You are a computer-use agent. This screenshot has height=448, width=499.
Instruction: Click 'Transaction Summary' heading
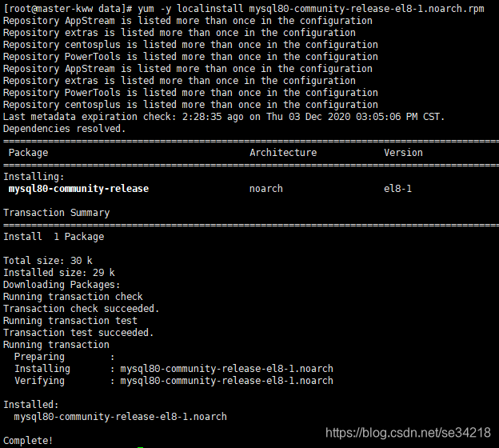click(x=56, y=213)
